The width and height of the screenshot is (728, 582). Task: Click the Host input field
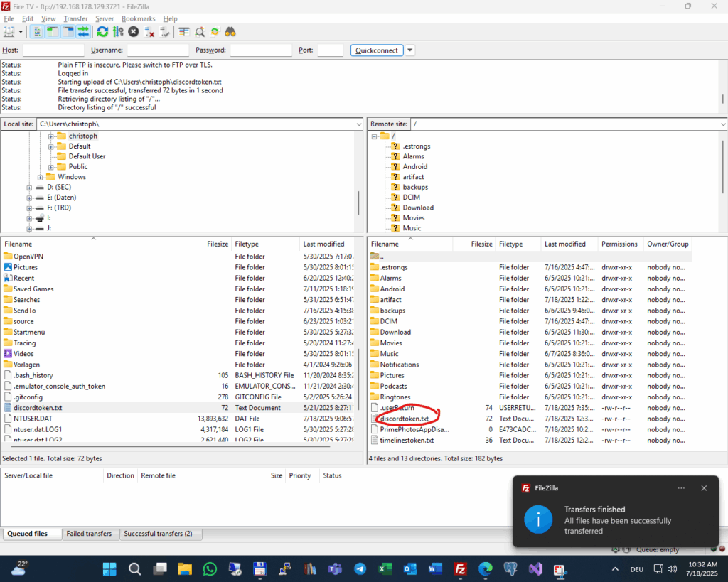(x=53, y=50)
